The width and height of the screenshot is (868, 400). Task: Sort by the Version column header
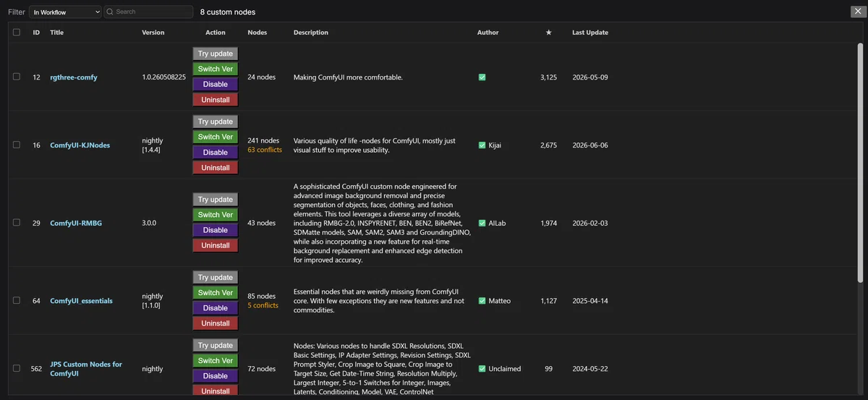[153, 33]
